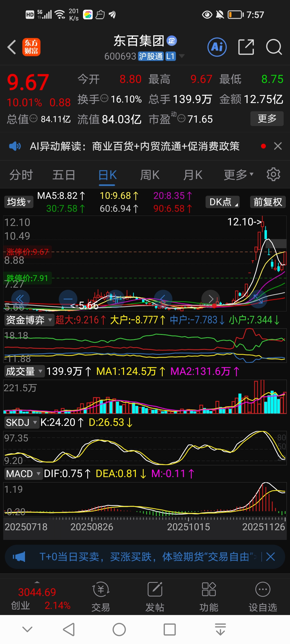Switch to the 月K tab
Screen dimensions: 290x644
tap(193, 175)
